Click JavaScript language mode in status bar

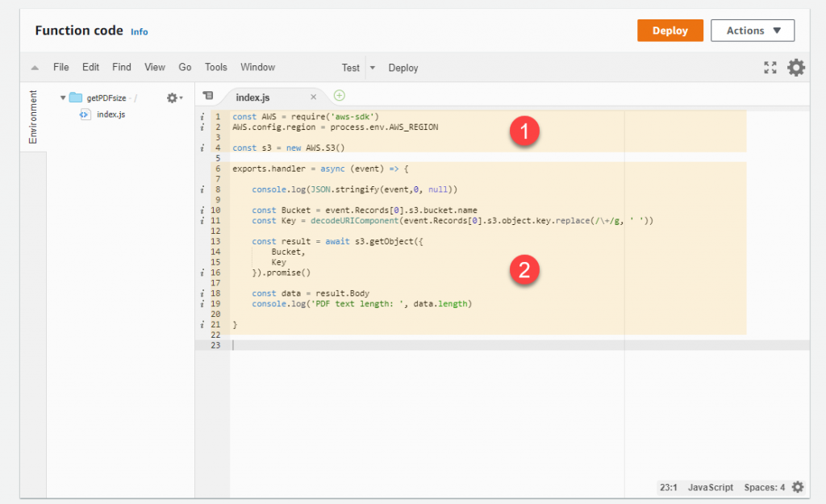710,487
